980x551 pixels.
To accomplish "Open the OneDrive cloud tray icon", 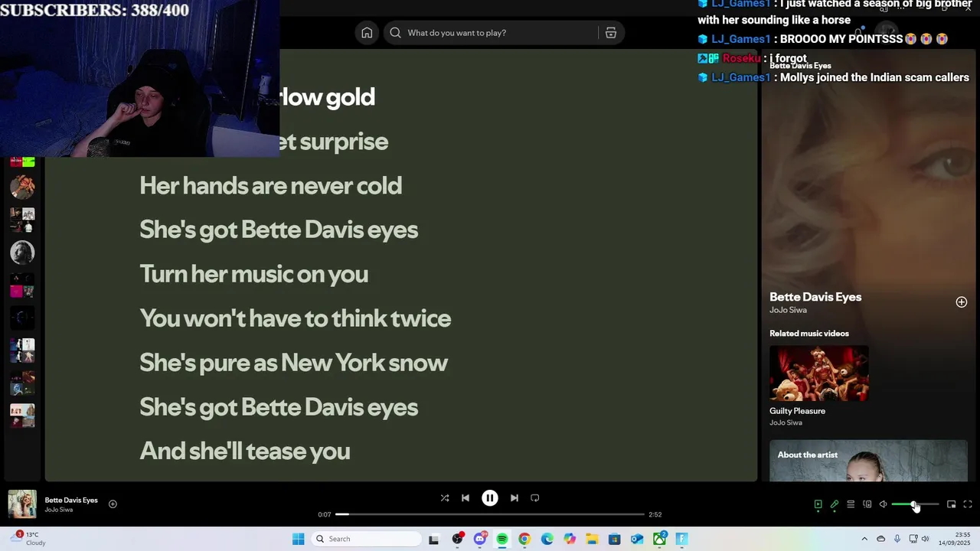I will 880,539.
